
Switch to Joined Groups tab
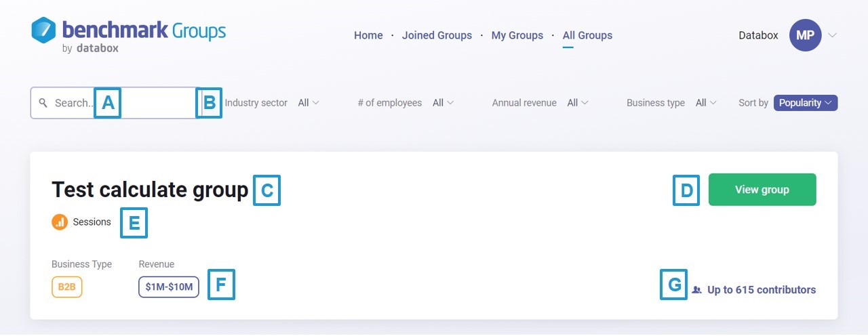437,35
